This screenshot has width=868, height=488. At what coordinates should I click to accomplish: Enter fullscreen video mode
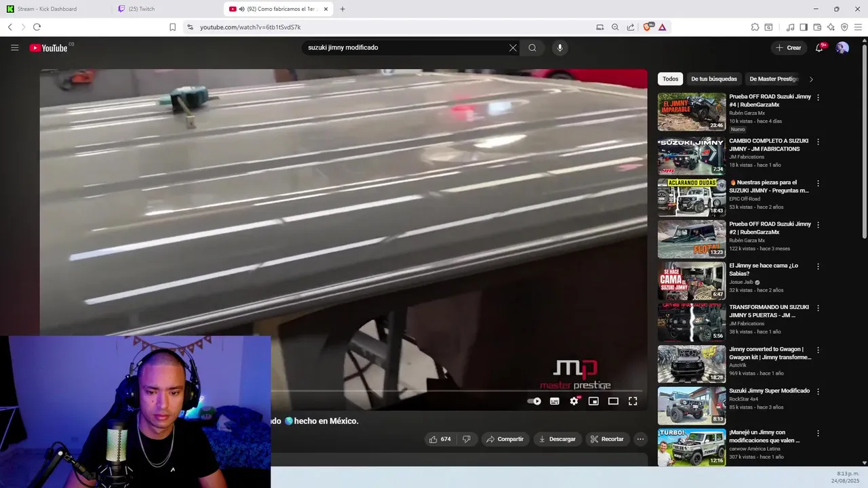tap(633, 401)
